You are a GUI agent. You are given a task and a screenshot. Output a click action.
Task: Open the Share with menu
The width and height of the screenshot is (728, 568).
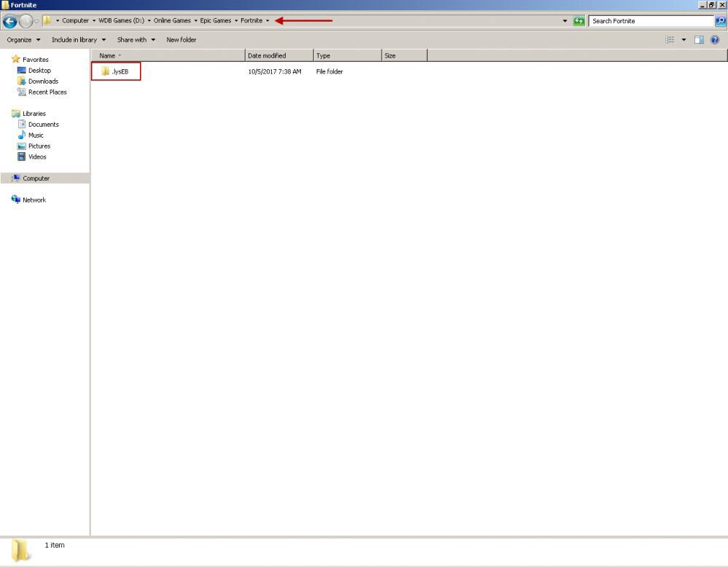coord(134,39)
